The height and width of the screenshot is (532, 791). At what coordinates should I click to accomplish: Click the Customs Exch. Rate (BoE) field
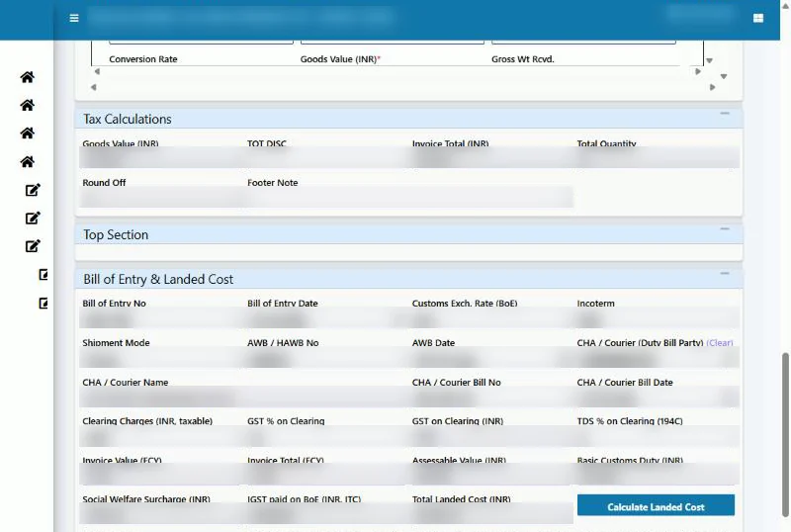[x=491, y=318]
